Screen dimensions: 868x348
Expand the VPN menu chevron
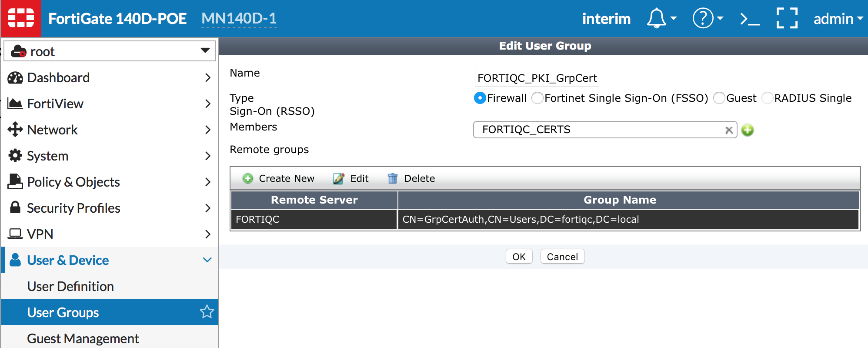tap(208, 234)
